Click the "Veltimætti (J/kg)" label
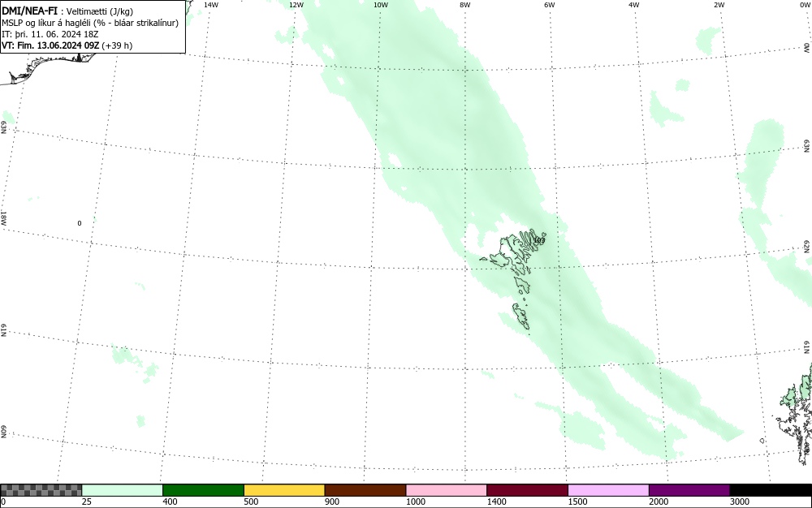 [x=100, y=11]
